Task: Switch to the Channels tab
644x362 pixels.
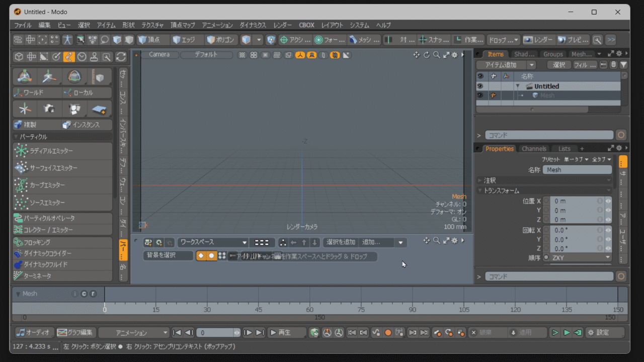Action: pyautogui.click(x=534, y=149)
